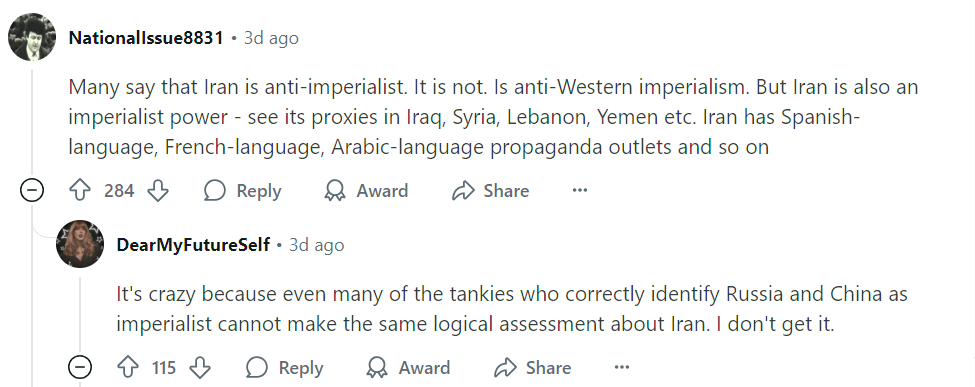Open the DearMyFutureSelf profile link
Viewport: 975px width, 387px height.
click(x=193, y=245)
